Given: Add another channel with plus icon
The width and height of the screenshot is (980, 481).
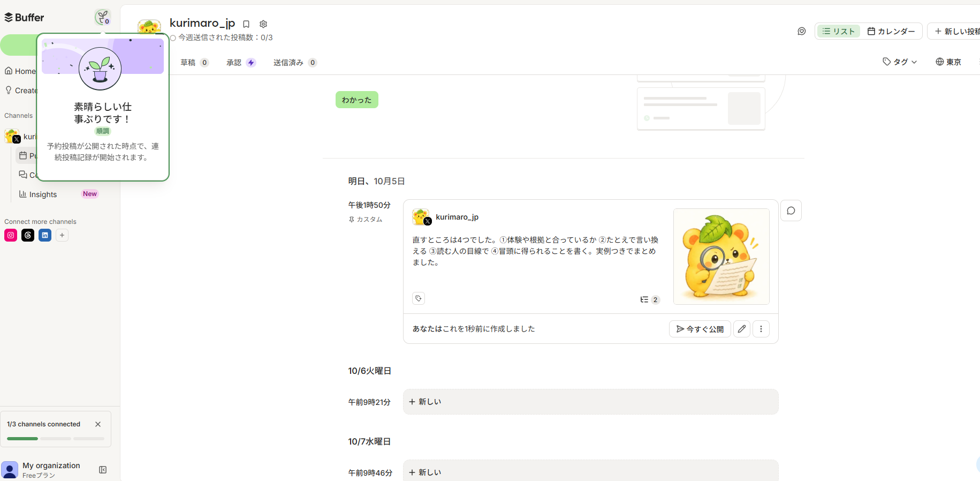Looking at the screenshot, I should 62,235.
